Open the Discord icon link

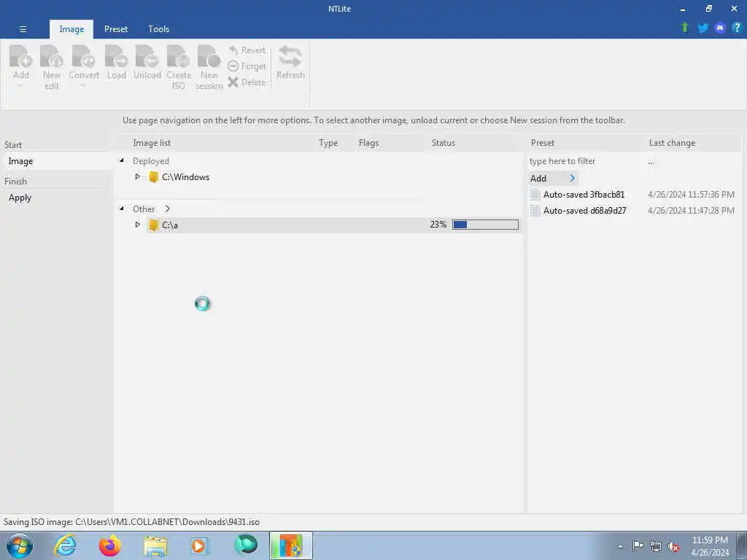(720, 28)
